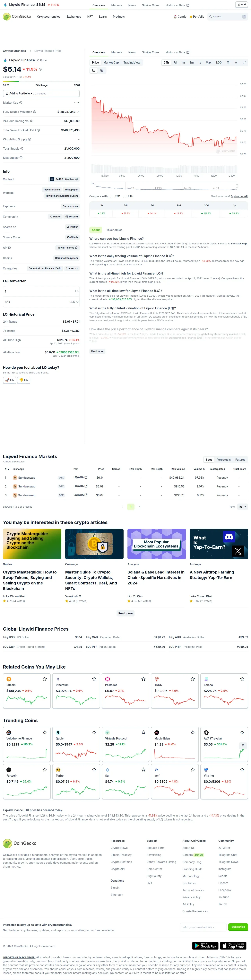251x980 pixels.
Task: Click the 24h Range price progress bar
Action: 41,81
